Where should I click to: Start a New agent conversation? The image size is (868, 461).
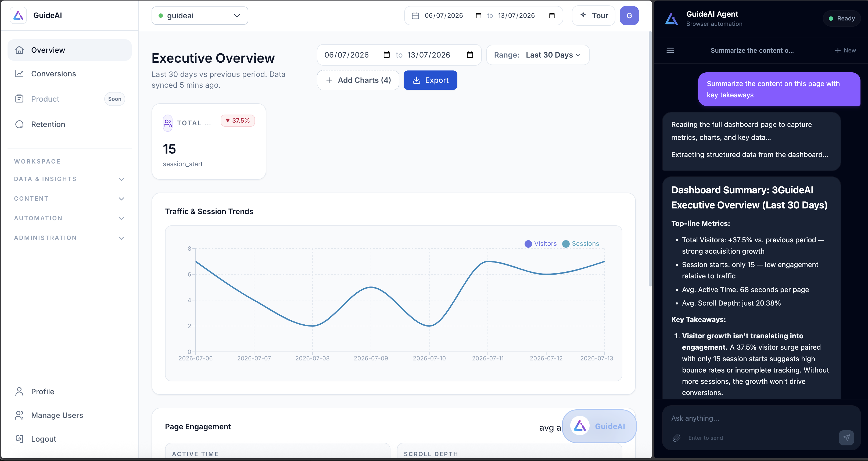click(x=845, y=50)
